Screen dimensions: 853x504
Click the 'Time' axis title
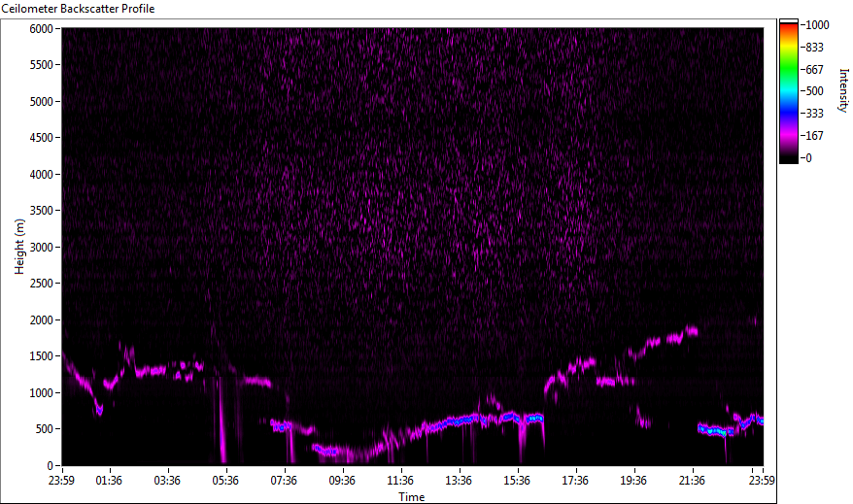point(412,497)
